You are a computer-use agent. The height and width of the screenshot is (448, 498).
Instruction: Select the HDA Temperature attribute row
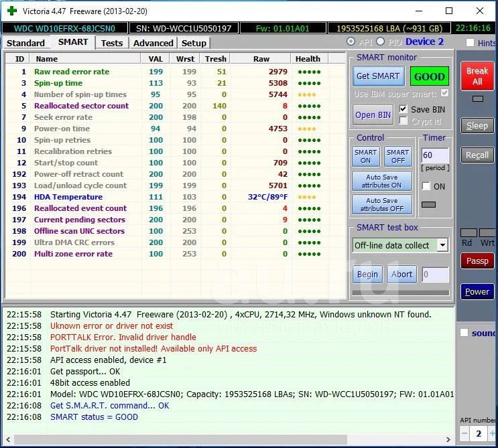[x=176, y=197]
